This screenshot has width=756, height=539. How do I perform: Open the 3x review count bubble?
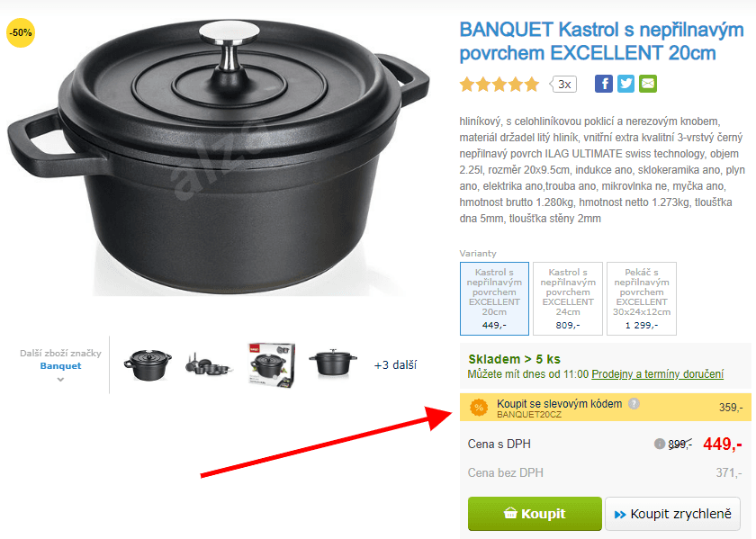[x=563, y=85]
